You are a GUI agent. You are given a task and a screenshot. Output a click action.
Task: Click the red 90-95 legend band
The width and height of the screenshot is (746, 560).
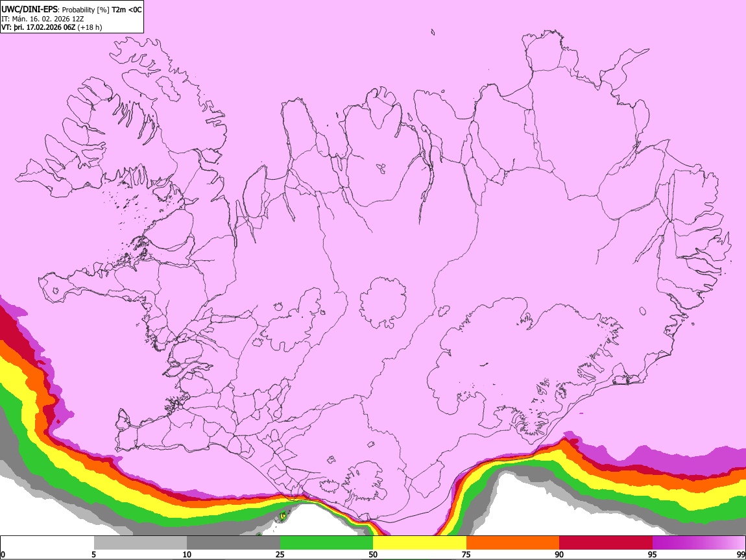606,543
